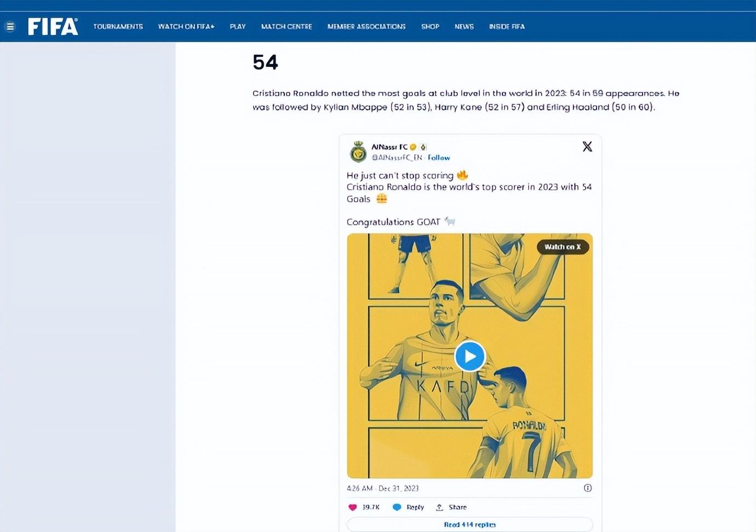Open Read 414 replies
The height and width of the screenshot is (532, 756).
(469, 524)
